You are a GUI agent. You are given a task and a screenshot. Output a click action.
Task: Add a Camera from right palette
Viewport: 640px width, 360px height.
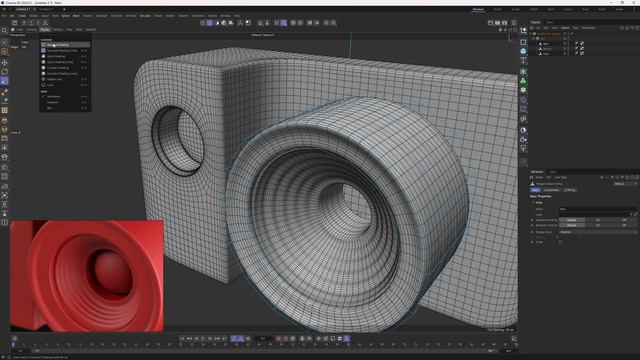click(x=523, y=140)
